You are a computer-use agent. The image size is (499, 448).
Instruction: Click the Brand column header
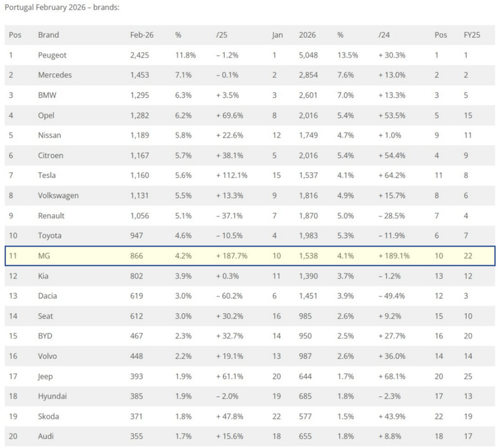49,35
